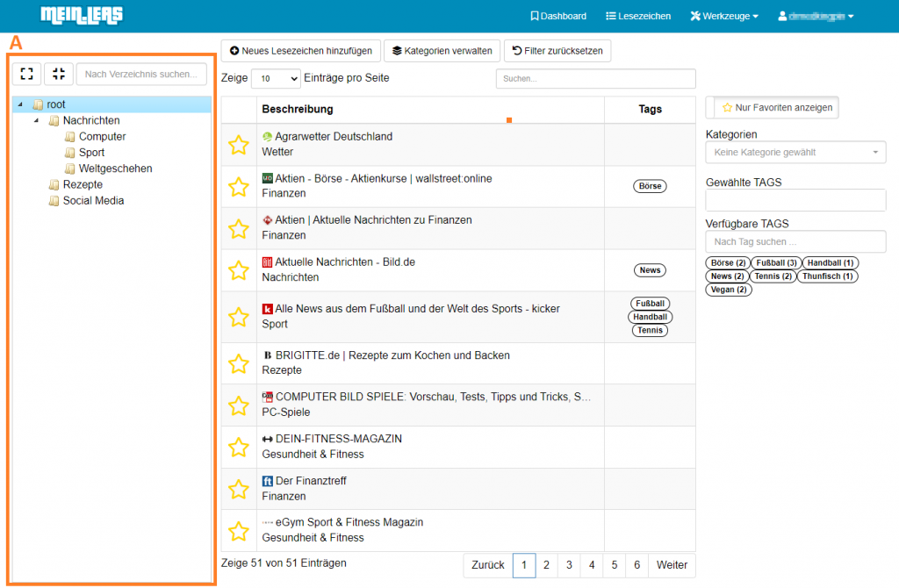This screenshot has height=588, width=899.
Task: Click the Bild.de bookmark favicon
Action: coord(268,263)
